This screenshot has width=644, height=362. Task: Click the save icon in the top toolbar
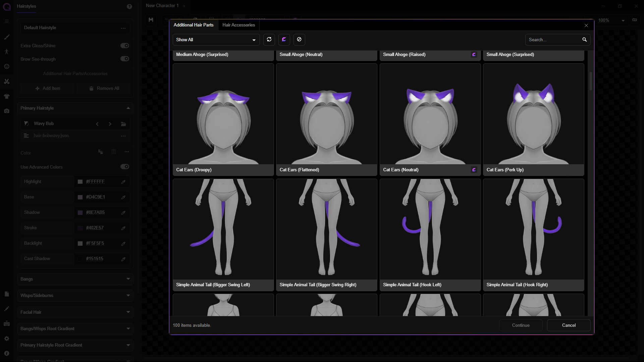pyautogui.click(x=151, y=20)
